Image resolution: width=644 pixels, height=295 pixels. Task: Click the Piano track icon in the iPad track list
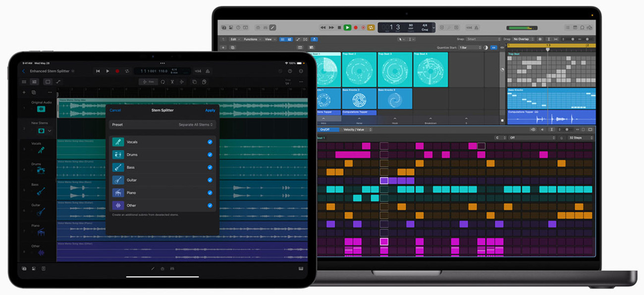pos(41,232)
